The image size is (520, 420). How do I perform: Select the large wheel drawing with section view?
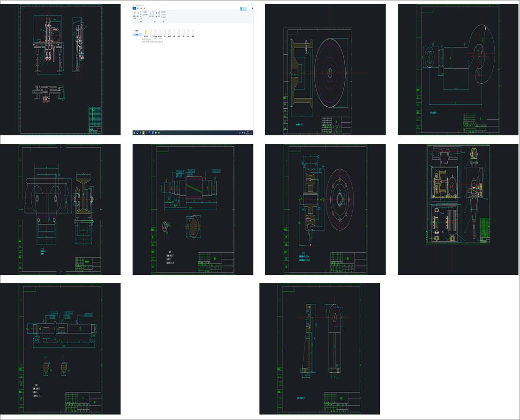pos(325,70)
